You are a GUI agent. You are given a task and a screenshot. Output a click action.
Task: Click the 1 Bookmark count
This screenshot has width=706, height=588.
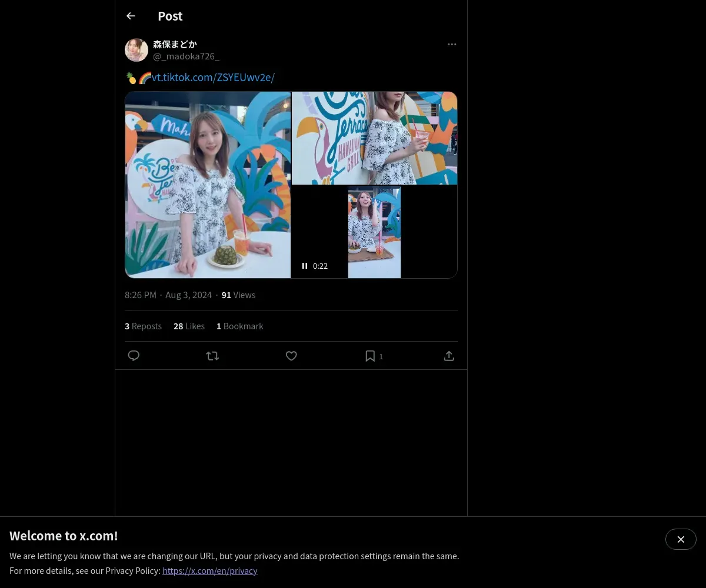pos(240,326)
